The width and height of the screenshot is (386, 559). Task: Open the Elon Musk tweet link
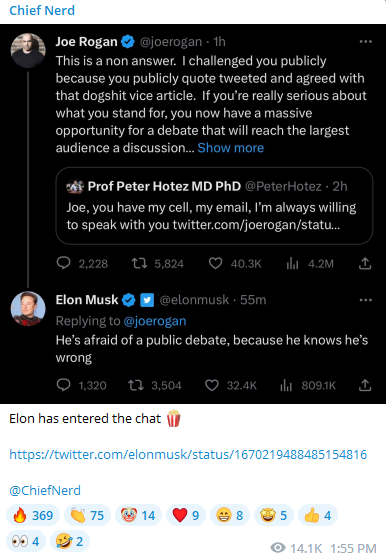(x=188, y=455)
